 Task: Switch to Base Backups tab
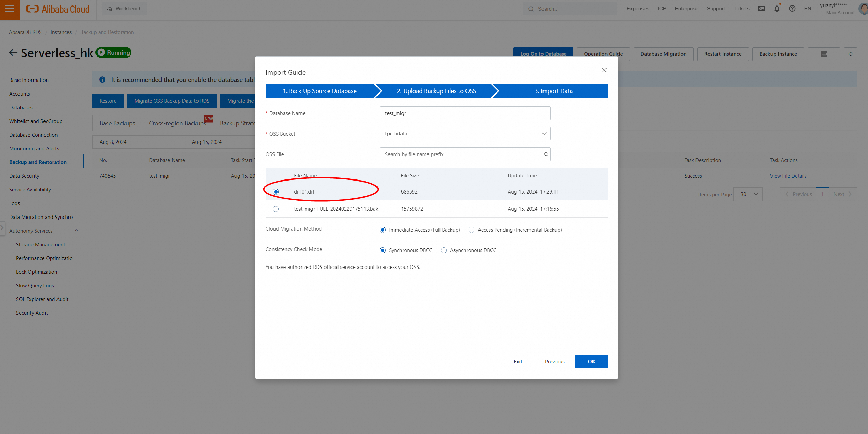pyautogui.click(x=117, y=123)
